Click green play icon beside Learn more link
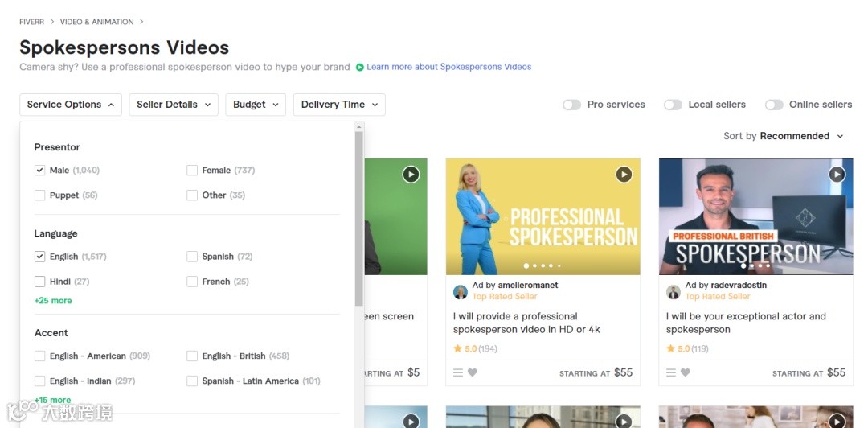The height and width of the screenshot is (428, 868). click(x=360, y=67)
